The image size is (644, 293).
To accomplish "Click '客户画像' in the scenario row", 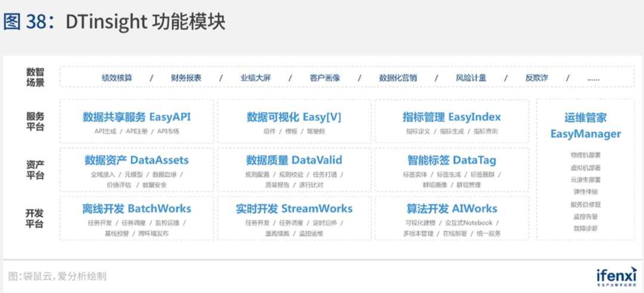I will pyautogui.click(x=325, y=77).
